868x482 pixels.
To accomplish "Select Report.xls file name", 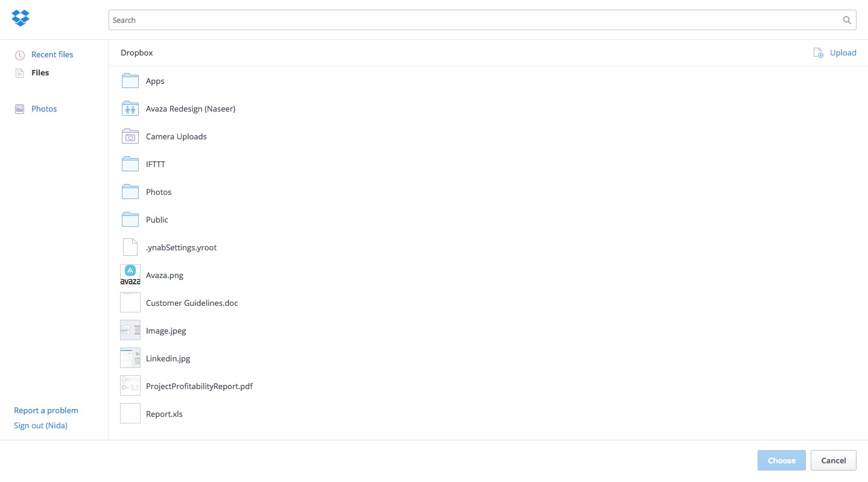I will pos(164,414).
